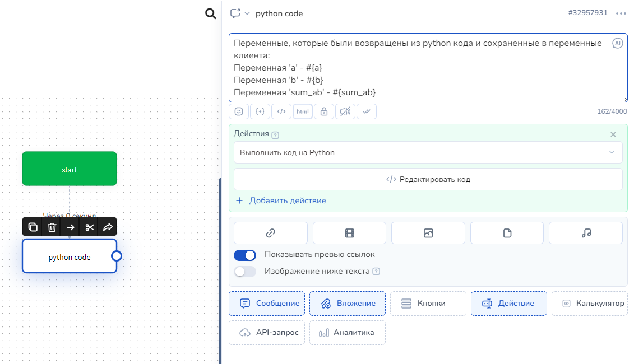Click the search magnifier icon
The width and height of the screenshot is (634, 364).
click(x=211, y=14)
